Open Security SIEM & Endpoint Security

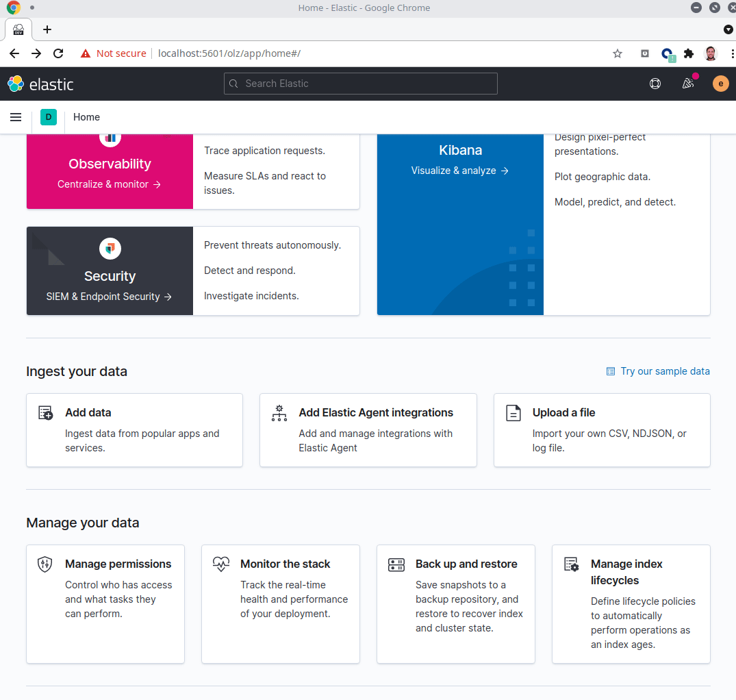coord(109,297)
